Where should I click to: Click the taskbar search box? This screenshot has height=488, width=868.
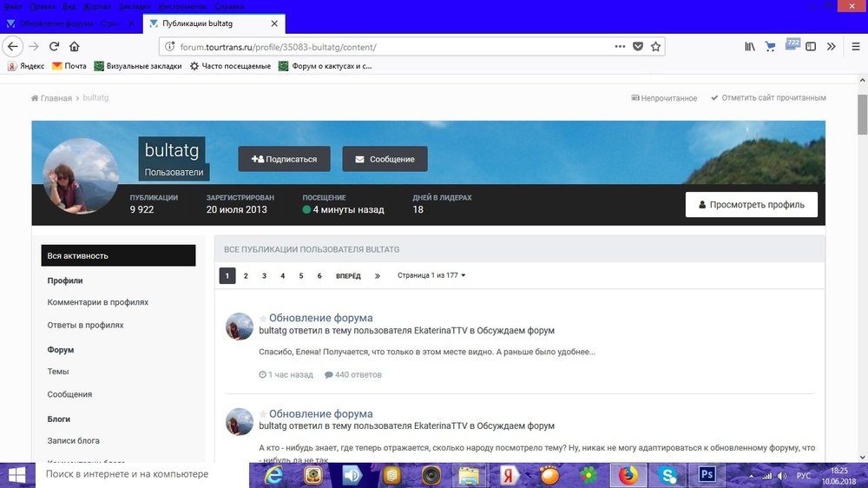(x=142, y=475)
